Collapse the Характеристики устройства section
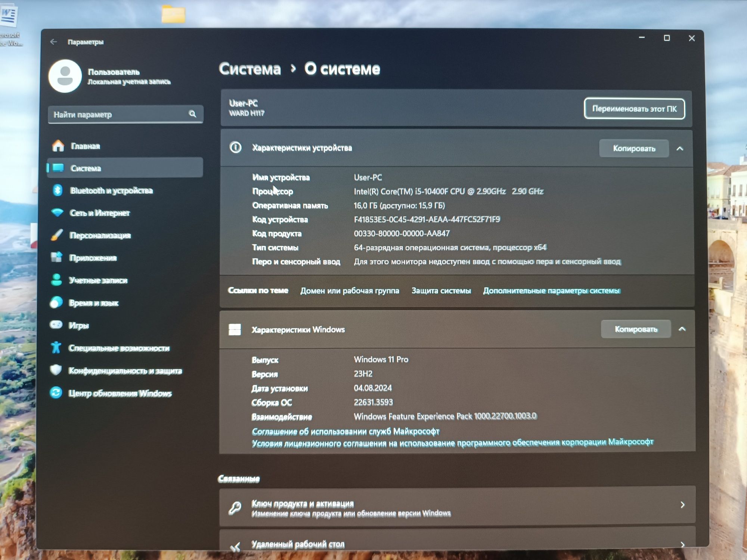 point(680,149)
